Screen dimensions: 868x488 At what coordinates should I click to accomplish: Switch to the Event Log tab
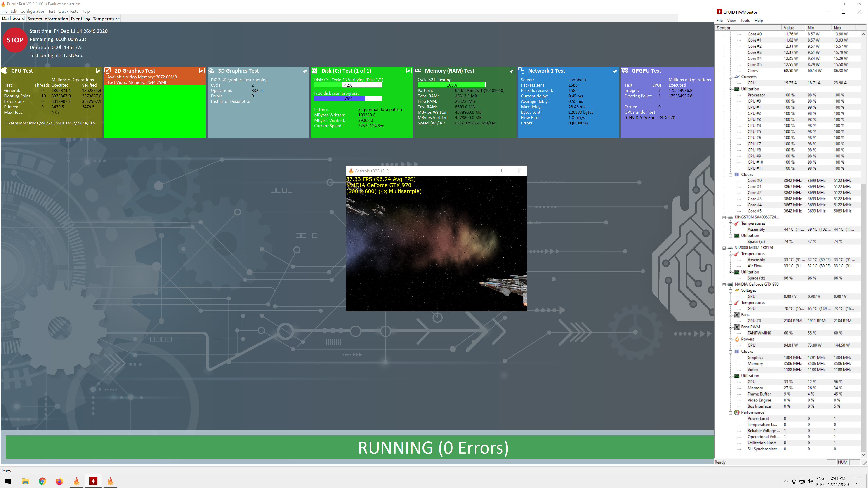(x=80, y=19)
